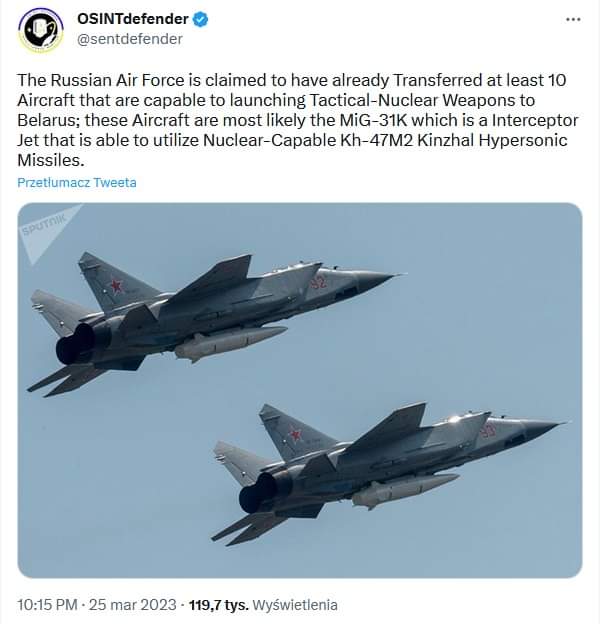The image size is (600, 624).
Task: Click the red star on lower jet's tail
Action: tap(294, 434)
